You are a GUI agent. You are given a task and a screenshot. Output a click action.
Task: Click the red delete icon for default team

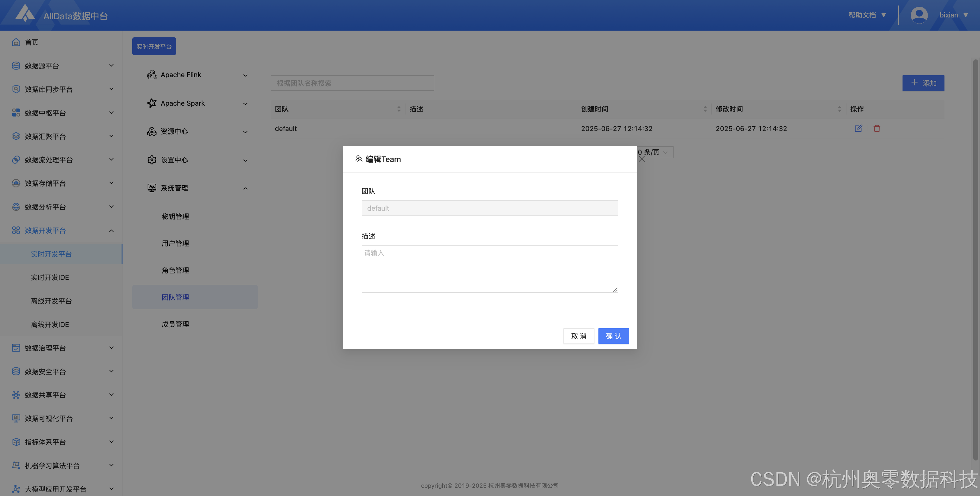[876, 128]
